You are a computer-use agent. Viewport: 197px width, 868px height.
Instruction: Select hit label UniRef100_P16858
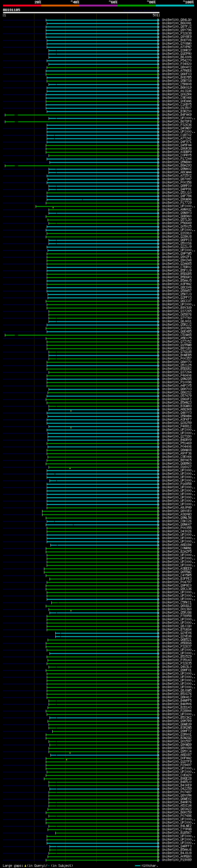coord(177,484)
